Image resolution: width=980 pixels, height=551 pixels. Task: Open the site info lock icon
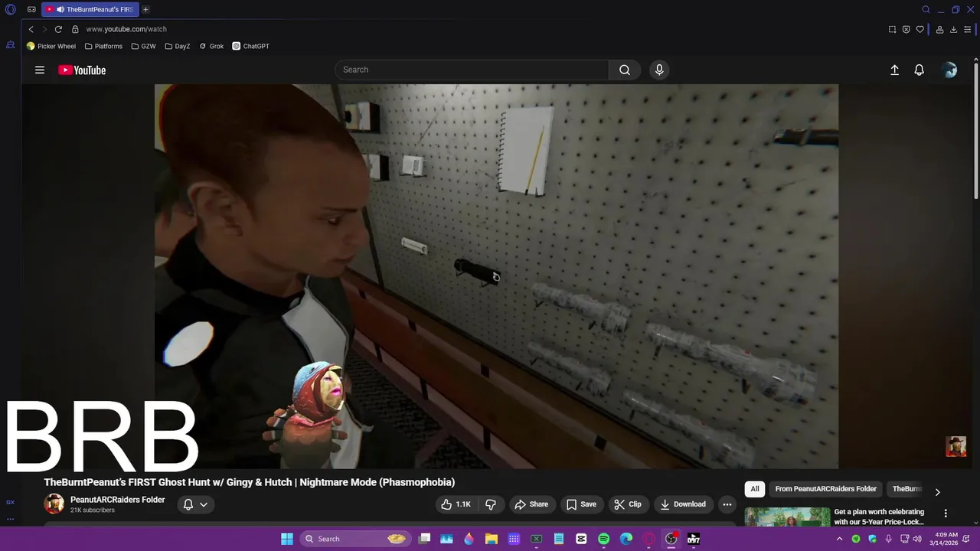pyautogui.click(x=75, y=29)
